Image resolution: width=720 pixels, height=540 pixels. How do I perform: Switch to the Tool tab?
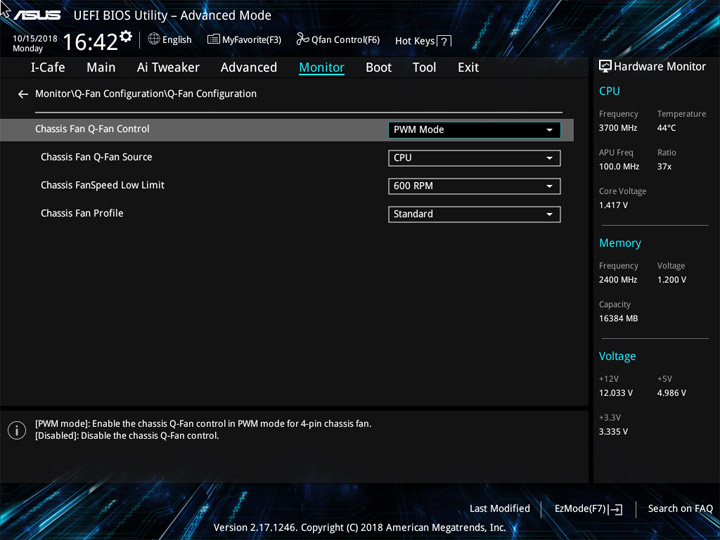click(x=424, y=68)
